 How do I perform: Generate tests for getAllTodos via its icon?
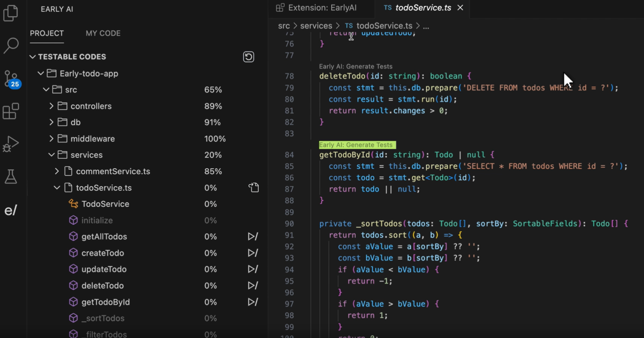253,237
